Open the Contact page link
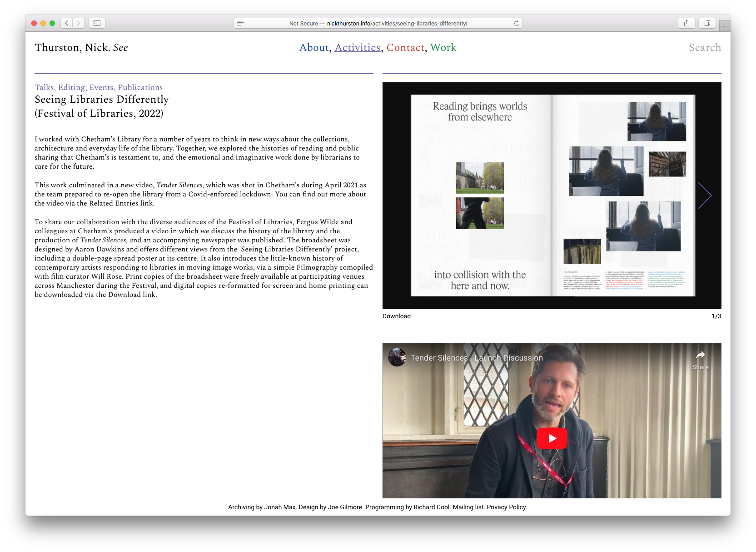Viewport: 756px width, 552px height. 405,48
